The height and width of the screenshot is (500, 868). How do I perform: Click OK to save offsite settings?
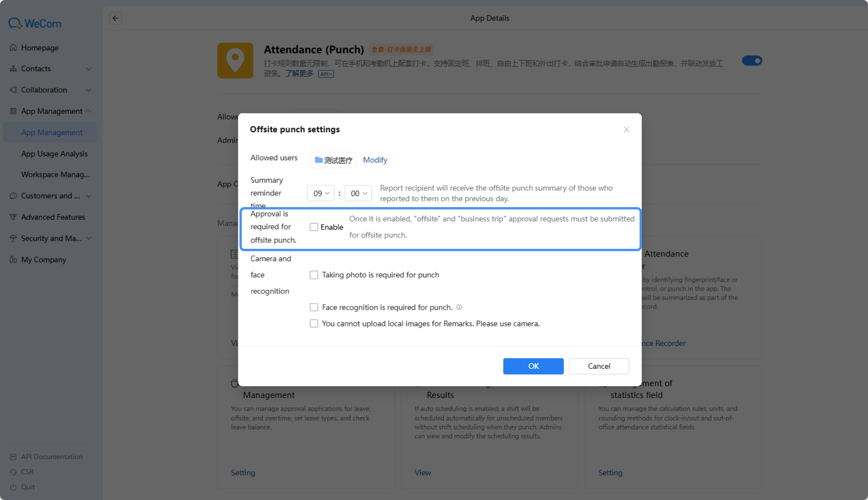(x=533, y=366)
